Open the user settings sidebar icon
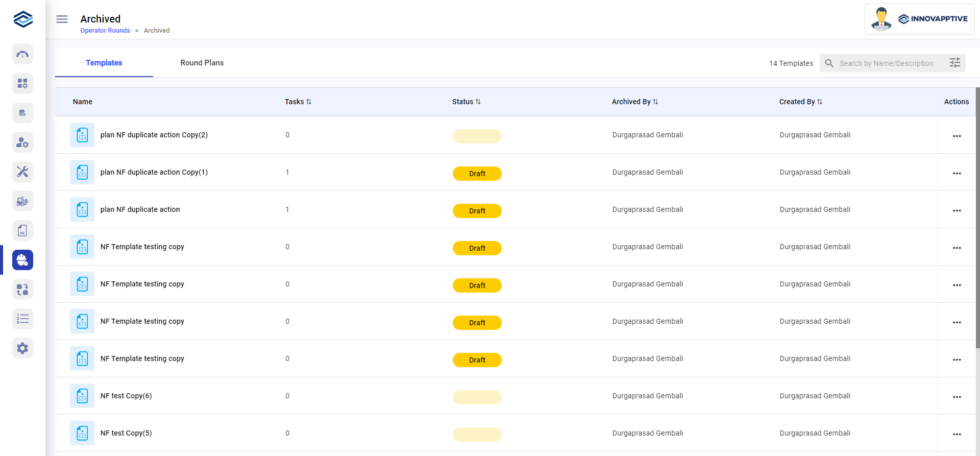Screen dimensions: 980x456 coord(22,142)
